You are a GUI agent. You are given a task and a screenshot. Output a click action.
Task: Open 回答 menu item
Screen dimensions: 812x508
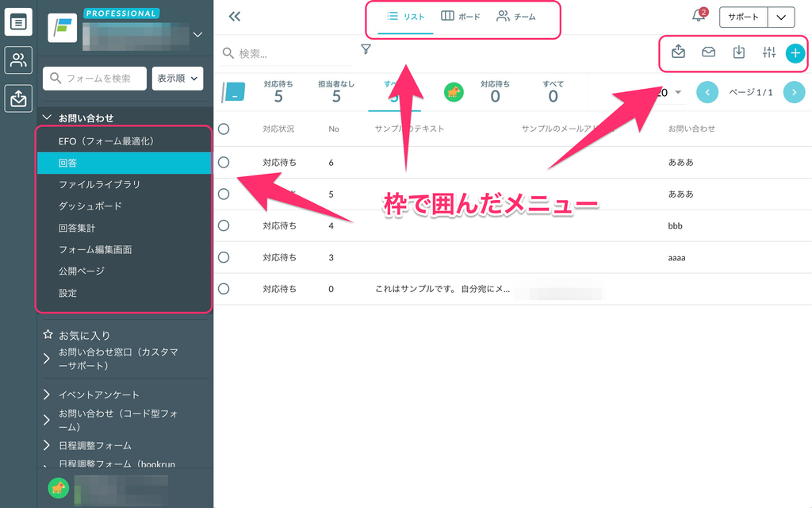124,163
